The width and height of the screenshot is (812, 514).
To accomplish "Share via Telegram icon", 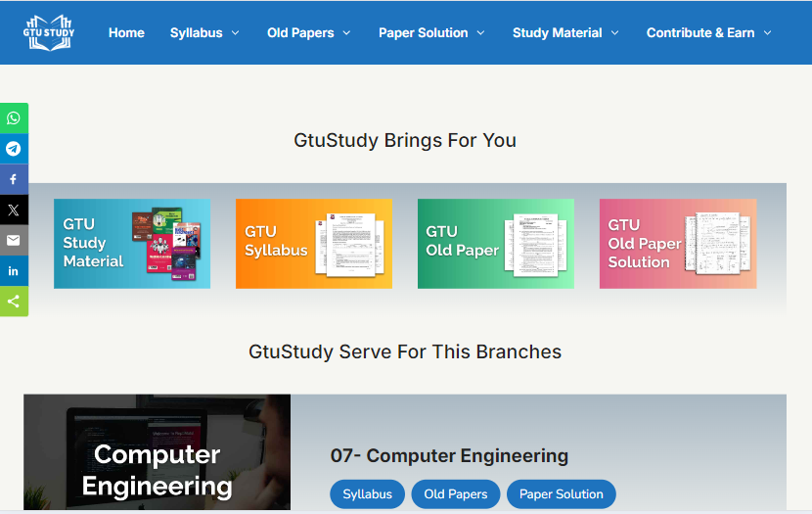I will point(14,149).
